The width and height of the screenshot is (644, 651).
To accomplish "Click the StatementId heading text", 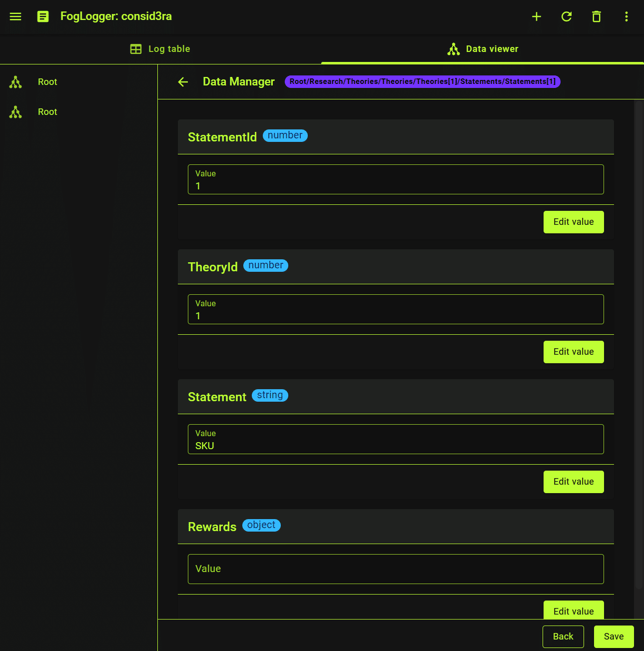I will [222, 137].
